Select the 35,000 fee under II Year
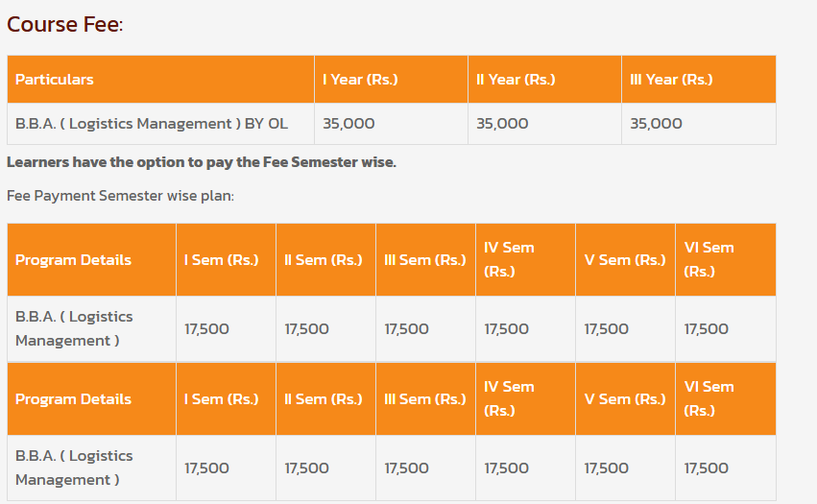Image resolution: width=817 pixels, height=504 pixels. pos(502,124)
